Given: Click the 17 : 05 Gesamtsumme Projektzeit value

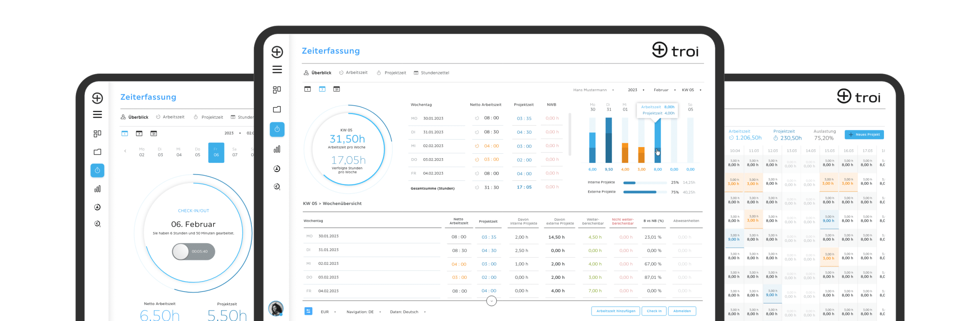Looking at the screenshot, I should coord(524,187).
